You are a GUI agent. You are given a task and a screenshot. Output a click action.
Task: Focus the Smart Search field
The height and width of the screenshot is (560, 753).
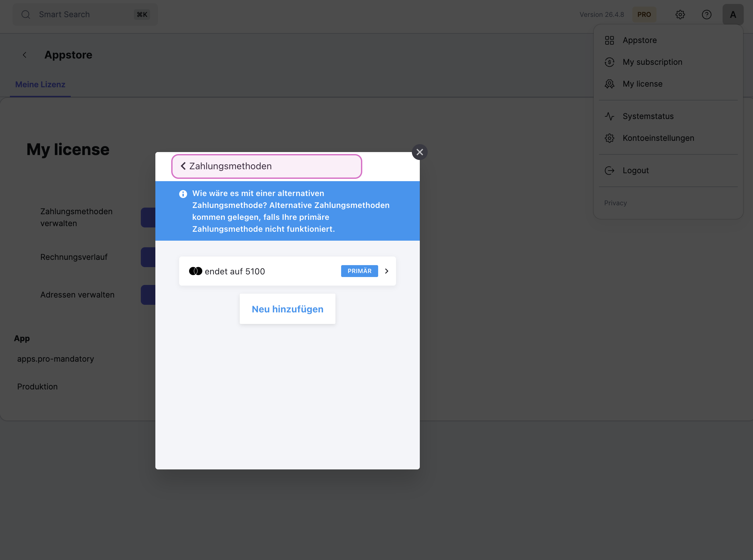(x=85, y=15)
